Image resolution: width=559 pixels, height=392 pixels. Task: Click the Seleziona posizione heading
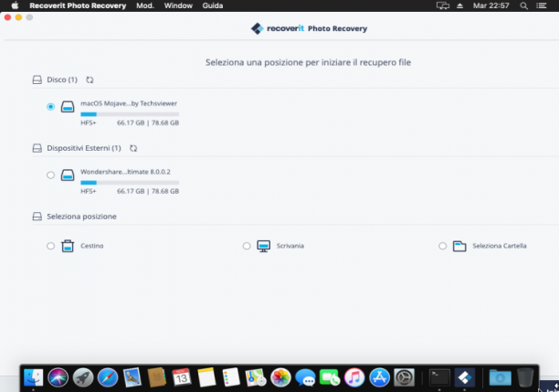(x=81, y=217)
